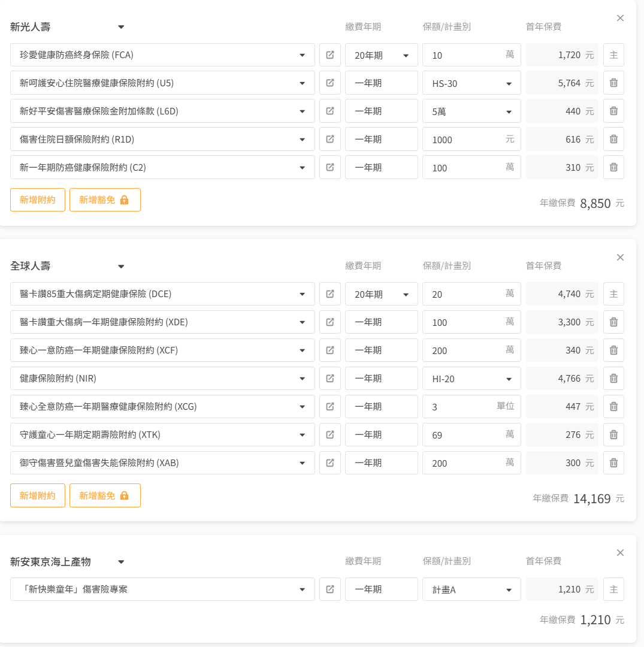
Task: Click the 主 marker on FCA row
Action: [613, 55]
